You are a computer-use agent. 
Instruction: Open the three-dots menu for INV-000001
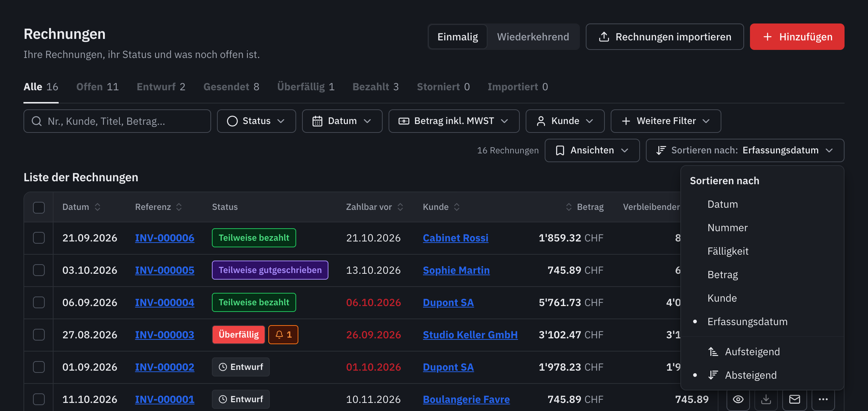(x=823, y=399)
